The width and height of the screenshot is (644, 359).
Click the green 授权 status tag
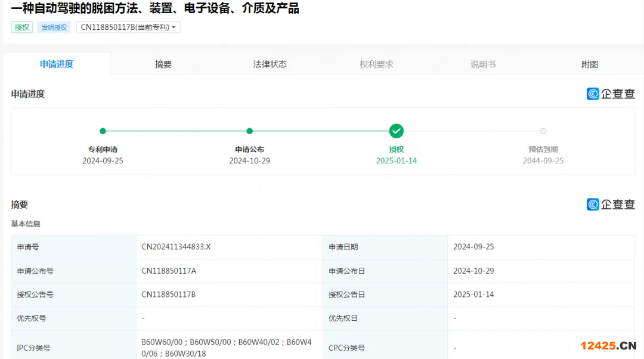[x=22, y=27]
